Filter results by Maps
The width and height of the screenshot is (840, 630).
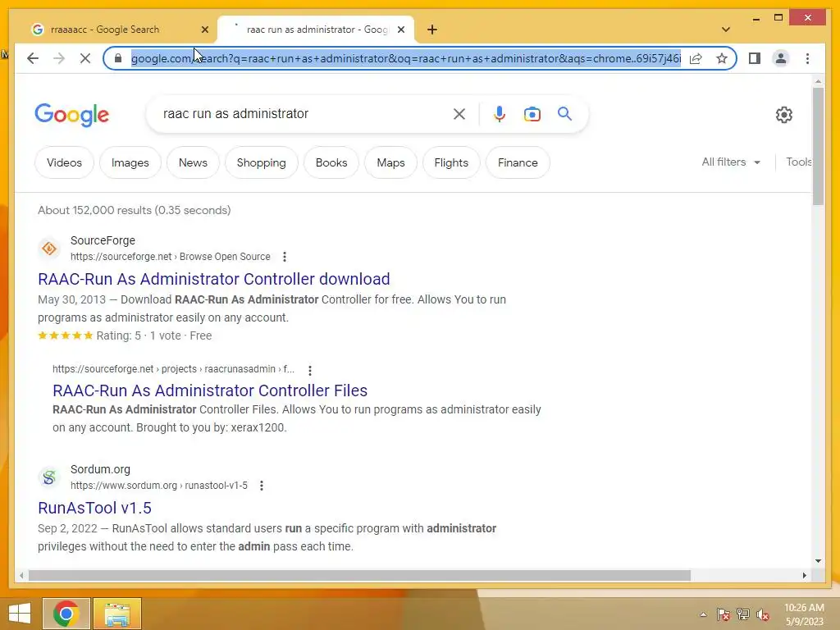point(390,162)
